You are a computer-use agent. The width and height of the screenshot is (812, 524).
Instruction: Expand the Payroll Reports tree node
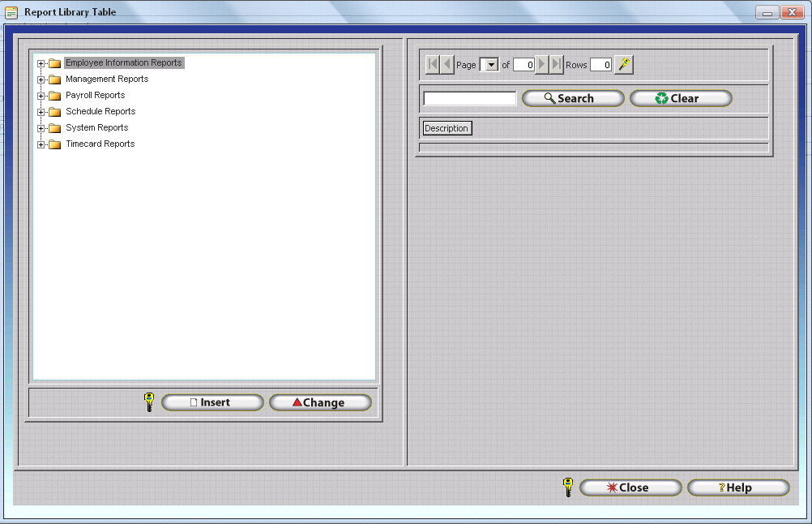click(41, 96)
